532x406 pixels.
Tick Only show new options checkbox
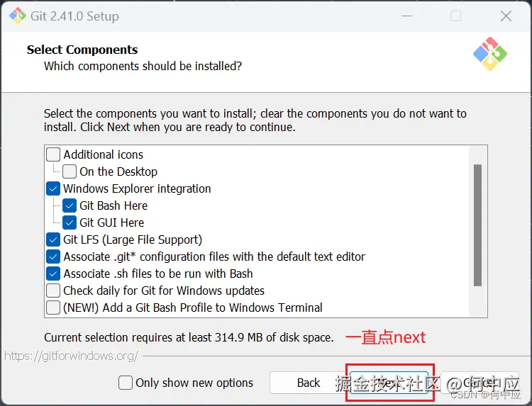126,383
